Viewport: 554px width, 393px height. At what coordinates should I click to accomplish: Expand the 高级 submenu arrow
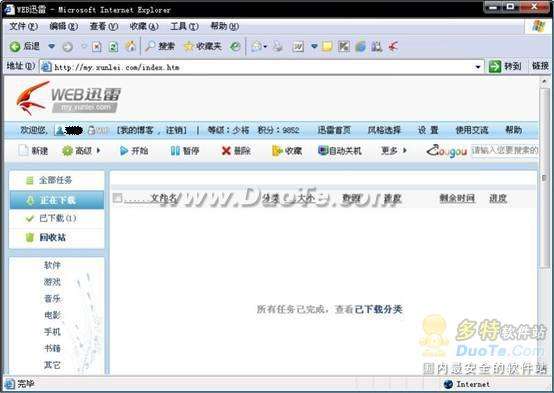99,151
